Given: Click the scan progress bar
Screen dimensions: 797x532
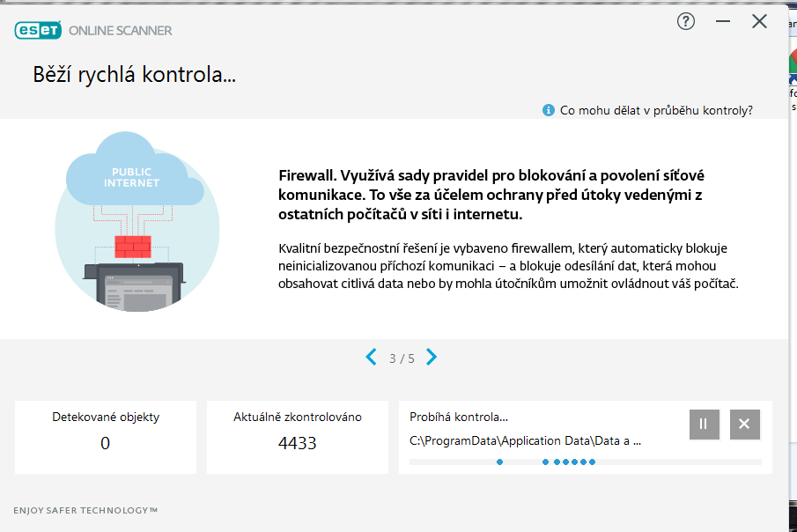Looking at the screenshot, I should (x=585, y=462).
